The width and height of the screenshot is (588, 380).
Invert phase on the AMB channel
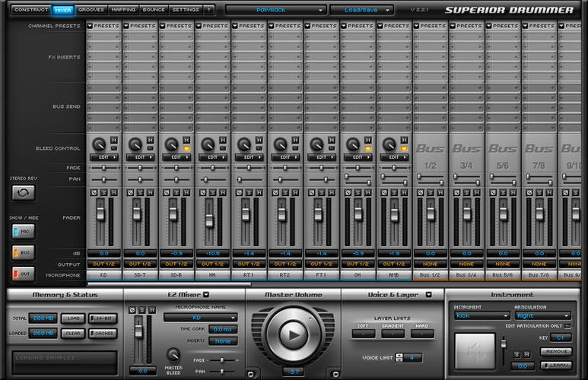(384, 192)
